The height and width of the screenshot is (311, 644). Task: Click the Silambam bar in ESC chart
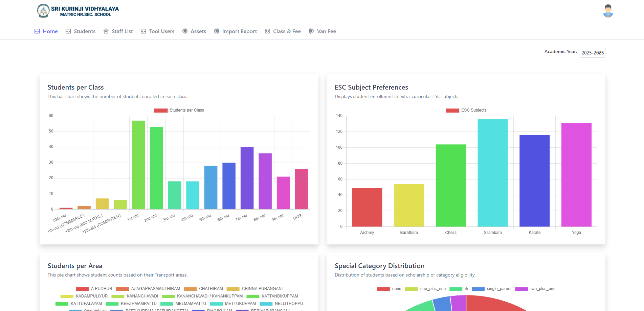pyautogui.click(x=492, y=172)
